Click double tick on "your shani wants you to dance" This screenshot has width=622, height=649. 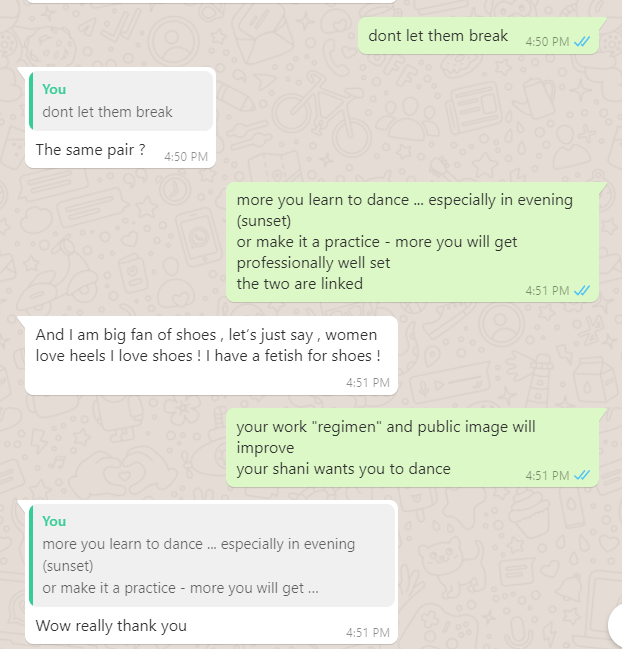(582, 475)
